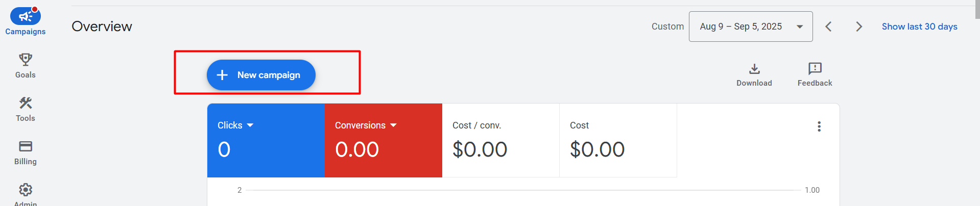Expand the Clicks metric dropdown
980x206 pixels.
[250, 125]
